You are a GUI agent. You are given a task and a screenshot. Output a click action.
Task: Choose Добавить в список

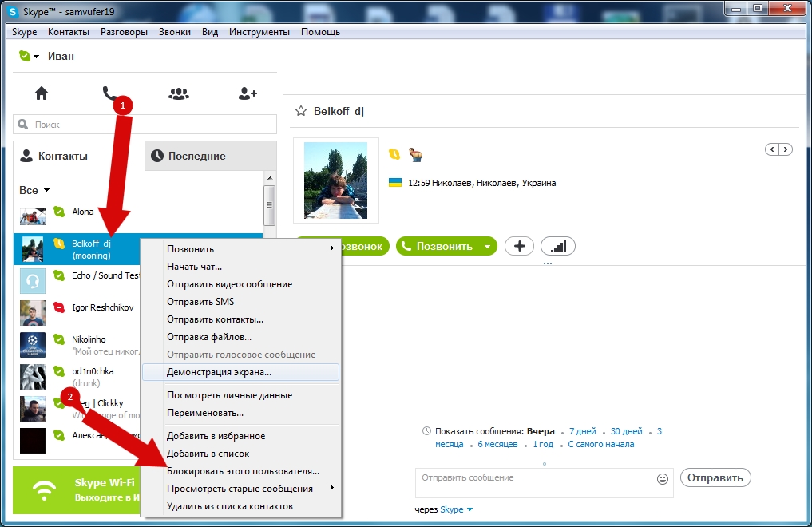[x=241, y=454]
